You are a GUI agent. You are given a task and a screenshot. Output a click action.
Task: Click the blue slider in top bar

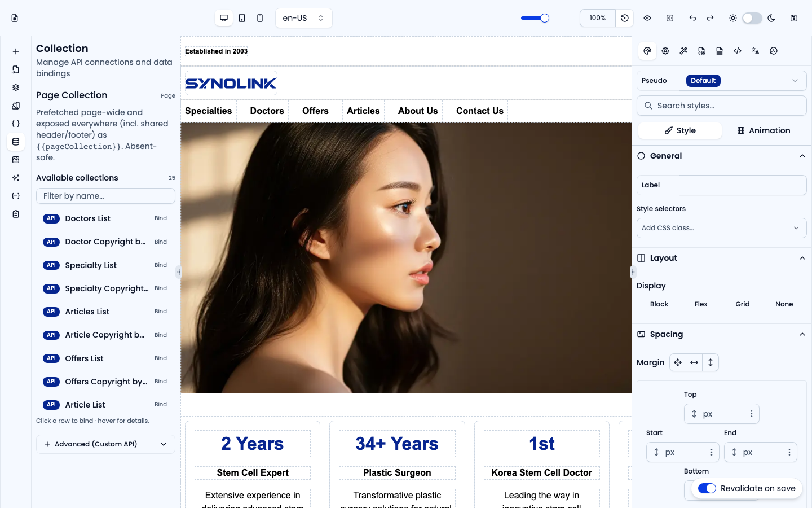[535, 18]
